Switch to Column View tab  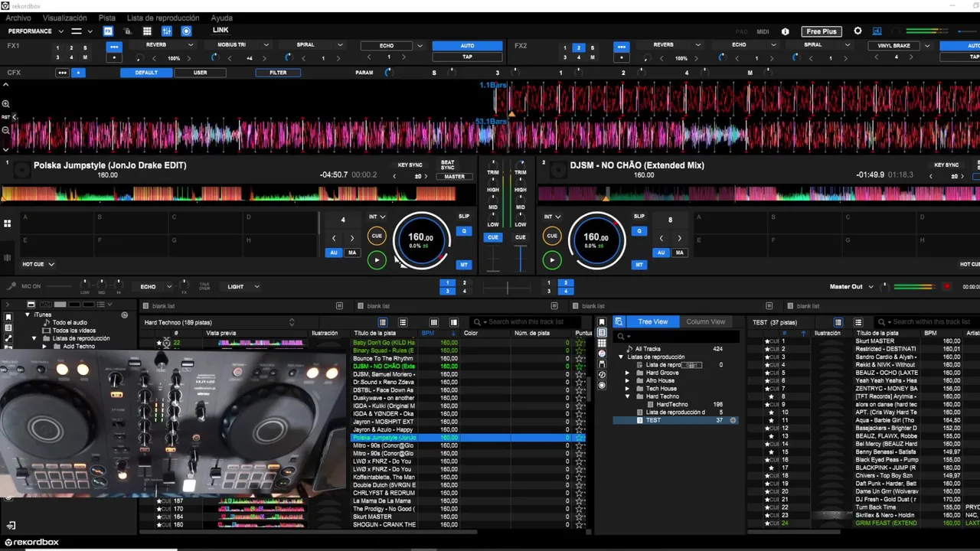pos(706,321)
